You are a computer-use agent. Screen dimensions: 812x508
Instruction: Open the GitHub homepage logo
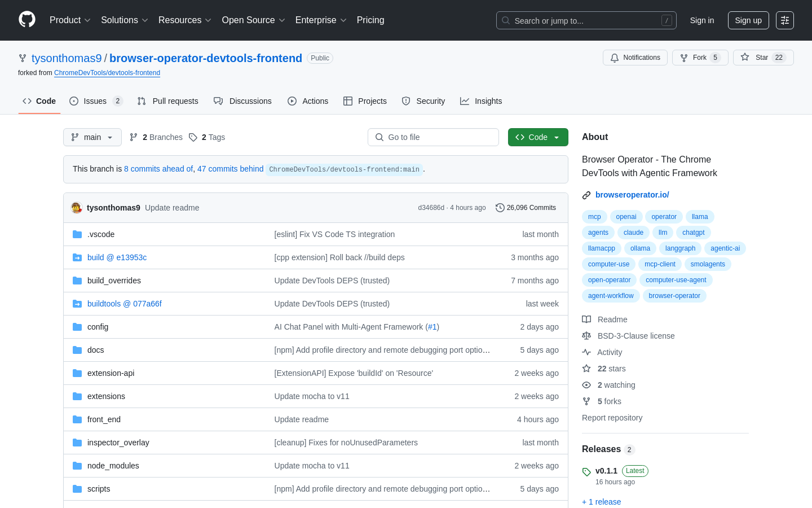point(27,20)
